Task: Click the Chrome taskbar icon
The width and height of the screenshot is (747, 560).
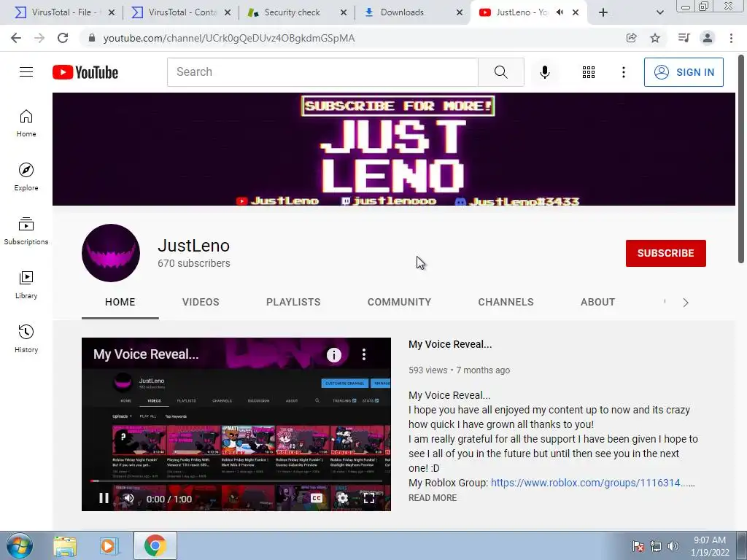Action: (155, 545)
